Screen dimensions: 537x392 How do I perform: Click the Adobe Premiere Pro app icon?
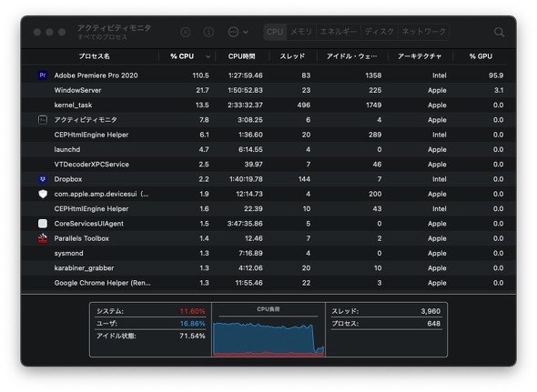(x=43, y=75)
